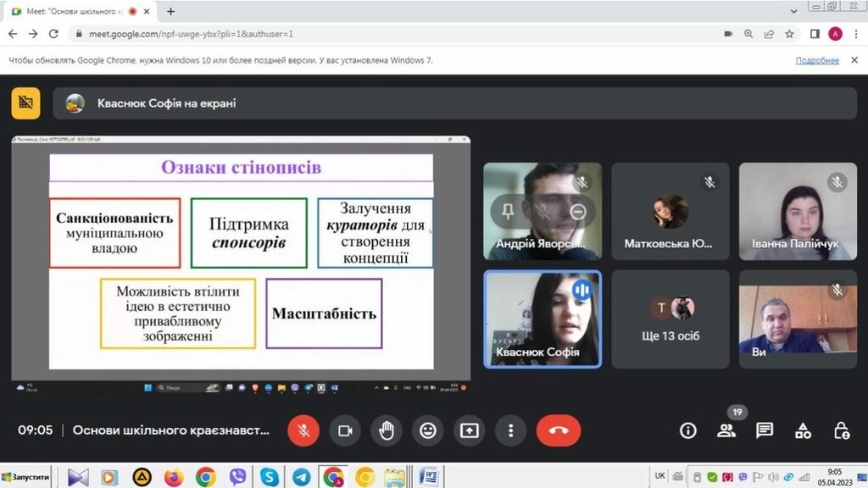Open the chat panel icon

[765, 430]
